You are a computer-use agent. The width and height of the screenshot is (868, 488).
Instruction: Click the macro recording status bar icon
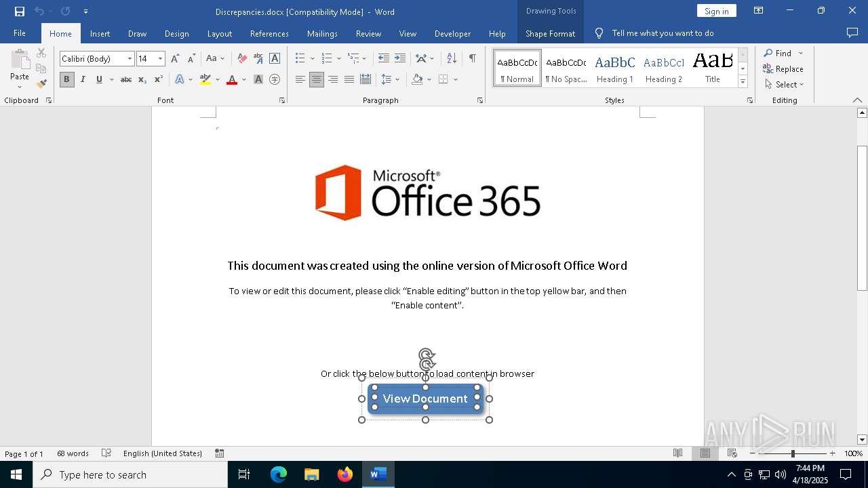click(220, 453)
